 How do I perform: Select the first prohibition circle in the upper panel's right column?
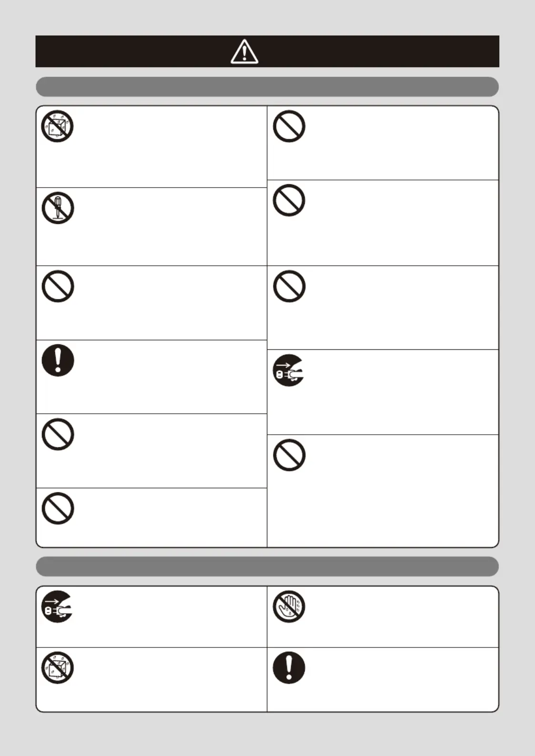289,126
